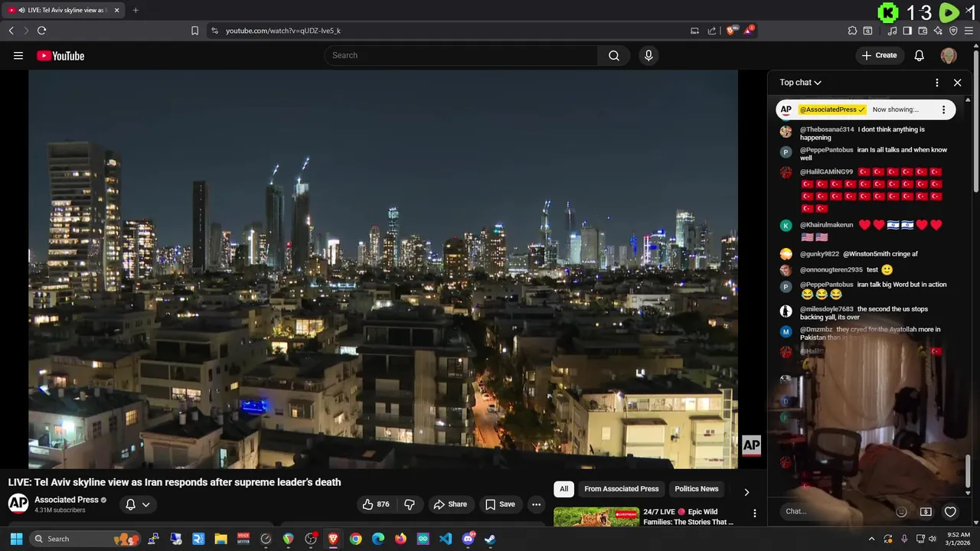Close the Tel Aviv skyline tab
The image size is (980, 551).
pyautogui.click(x=118, y=10)
